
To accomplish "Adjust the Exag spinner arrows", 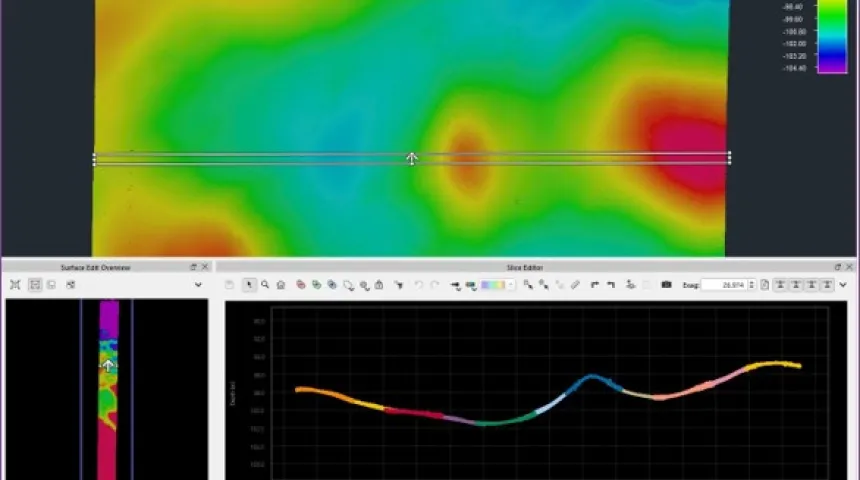I will (x=751, y=285).
